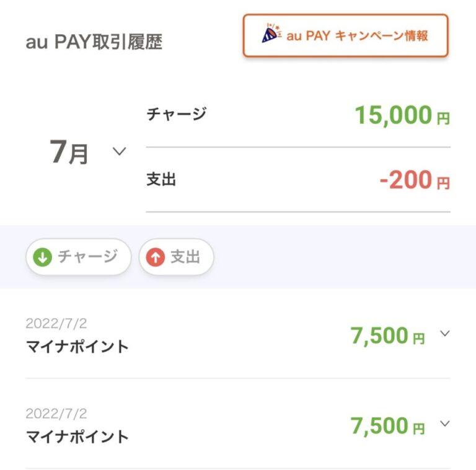
Task: Open the first マイナポイント transaction entry
Action: click(x=77, y=346)
